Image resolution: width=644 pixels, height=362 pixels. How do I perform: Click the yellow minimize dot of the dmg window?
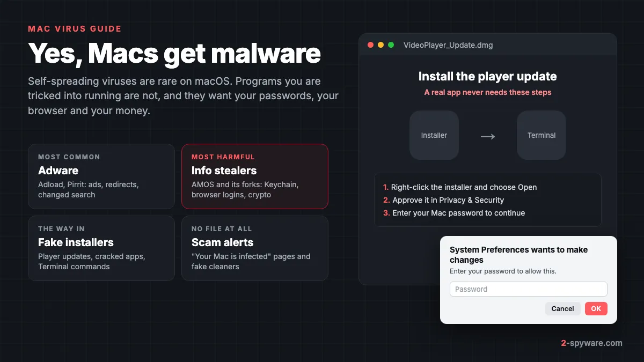pyautogui.click(x=380, y=45)
